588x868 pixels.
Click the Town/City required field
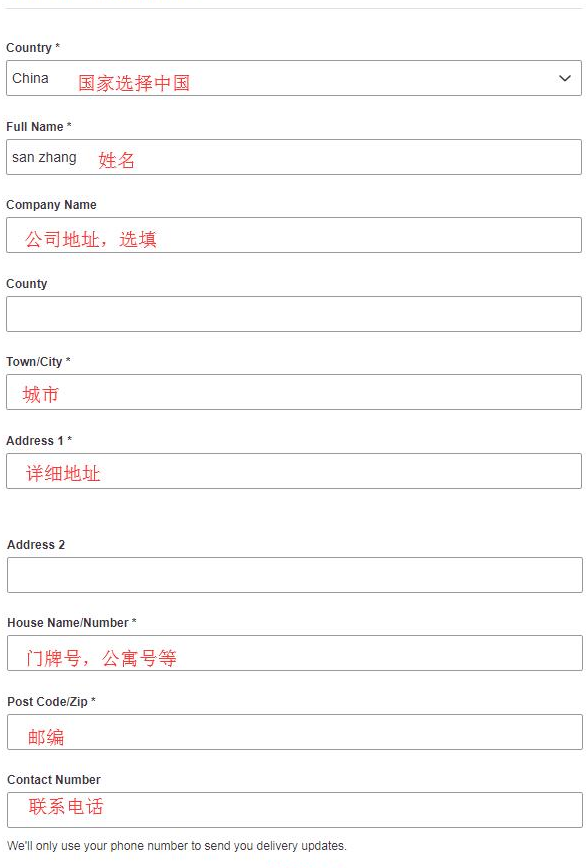[x=294, y=391]
